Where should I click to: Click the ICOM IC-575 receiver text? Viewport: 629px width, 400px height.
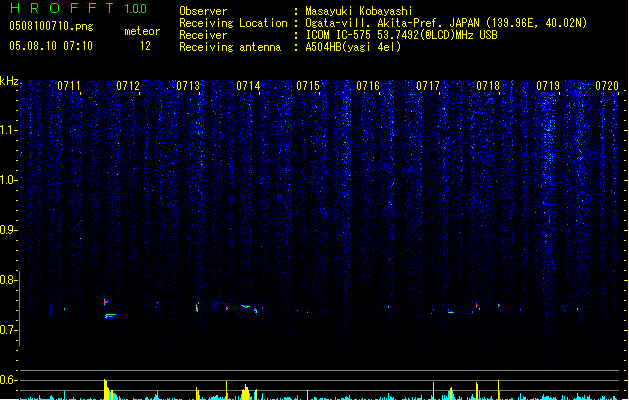pyautogui.click(x=402, y=35)
